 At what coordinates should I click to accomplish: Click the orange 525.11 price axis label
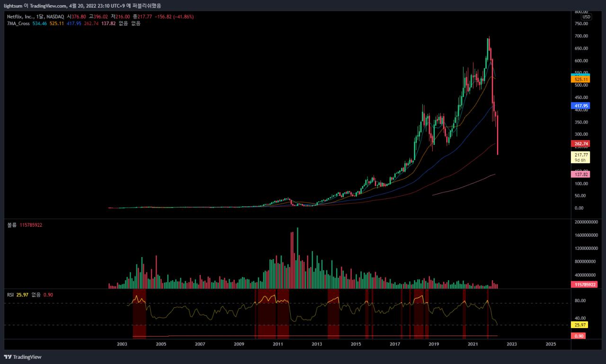tap(580, 80)
